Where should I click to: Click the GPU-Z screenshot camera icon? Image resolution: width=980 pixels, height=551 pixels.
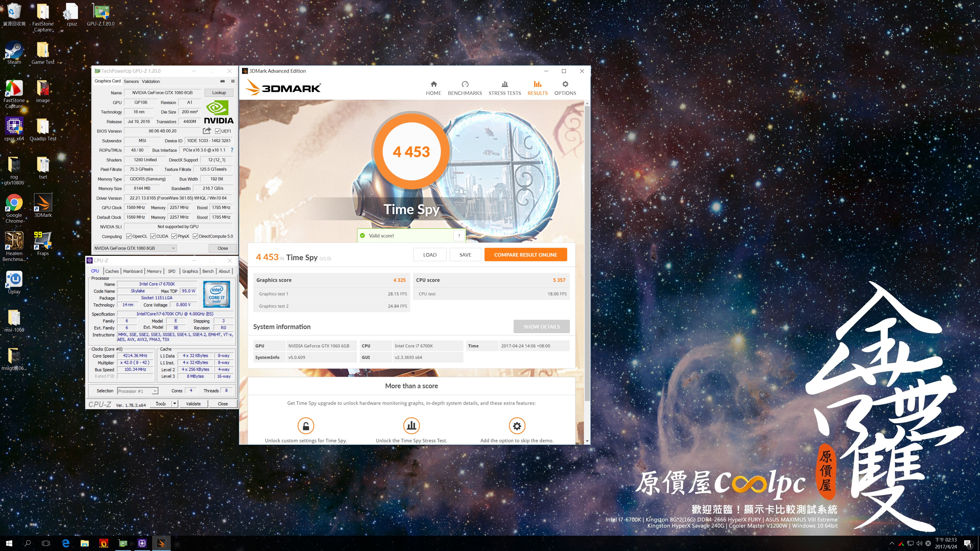point(223,81)
